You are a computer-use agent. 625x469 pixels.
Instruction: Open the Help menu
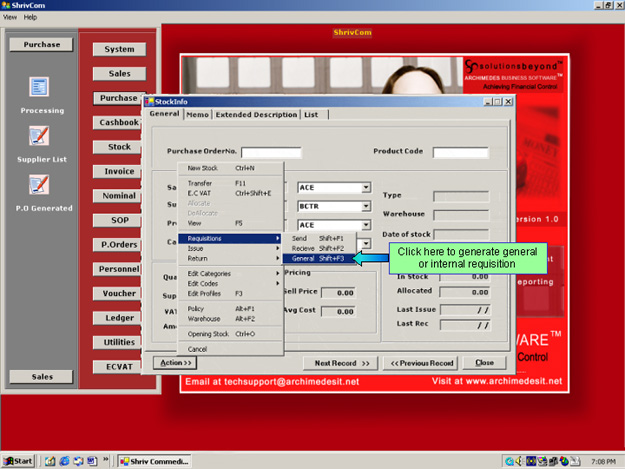[x=30, y=17]
